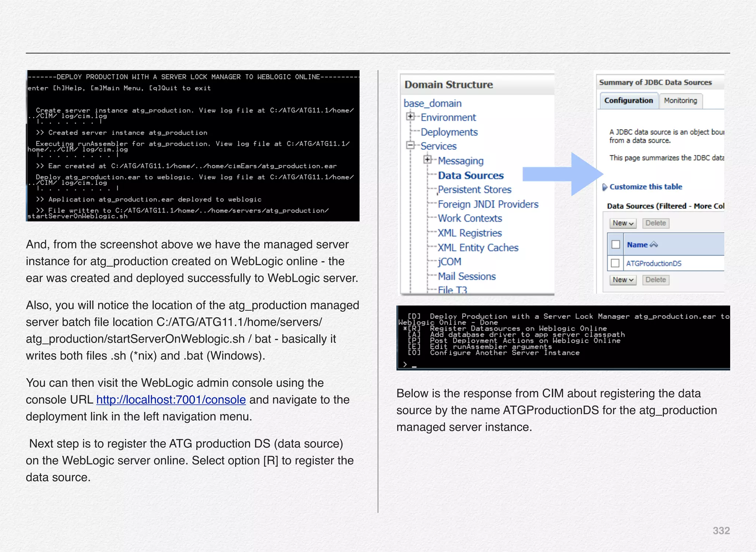
Task: Click Configure Another Server Instance line
Action: (493, 353)
